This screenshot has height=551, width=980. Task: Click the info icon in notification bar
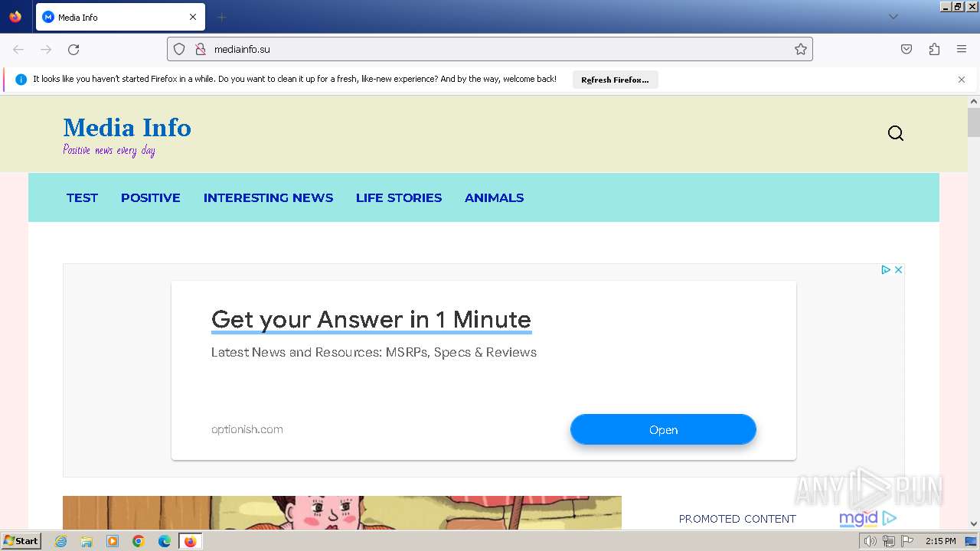coord(21,80)
